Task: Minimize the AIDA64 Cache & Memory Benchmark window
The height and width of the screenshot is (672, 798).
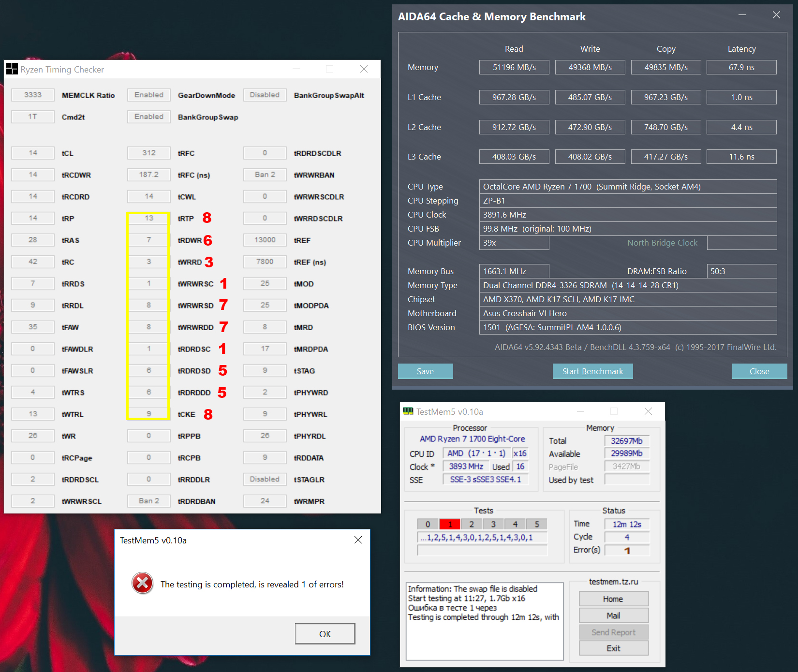Action: click(x=742, y=15)
